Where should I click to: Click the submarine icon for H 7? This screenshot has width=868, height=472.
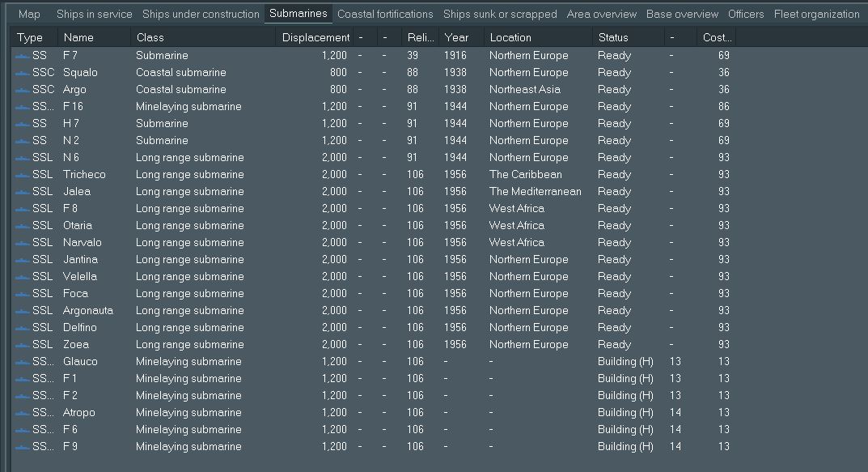click(x=22, y=124)
